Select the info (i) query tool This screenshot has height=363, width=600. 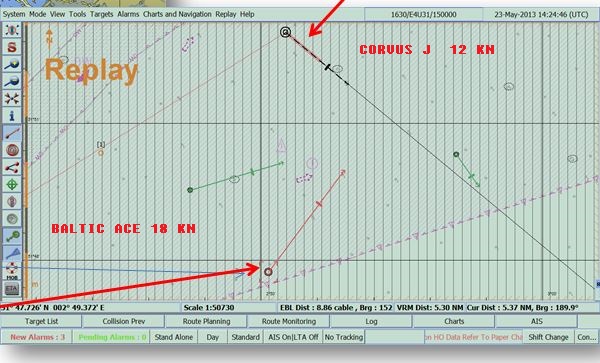pyautogui.click(x=12, y=116)
